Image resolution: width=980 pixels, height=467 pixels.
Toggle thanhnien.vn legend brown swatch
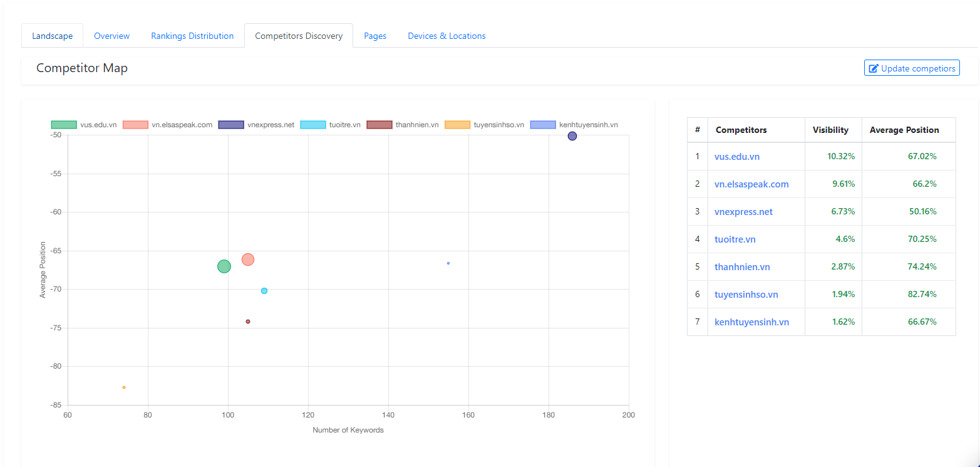point(379,125)
